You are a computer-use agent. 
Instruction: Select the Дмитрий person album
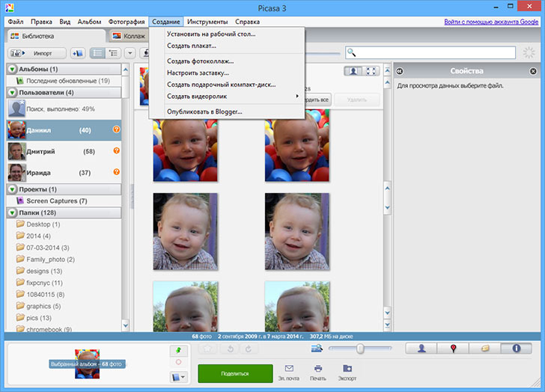[x=64, y=151]
